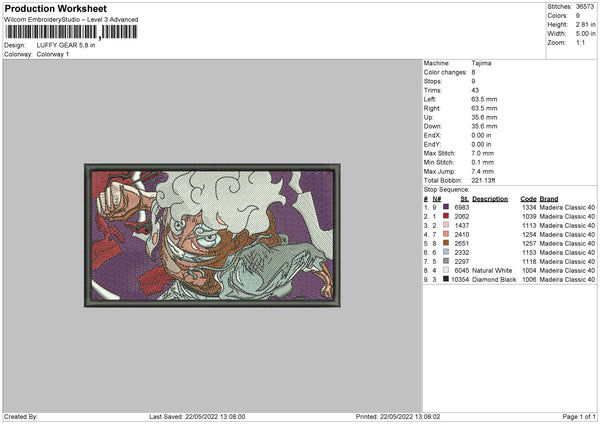Click the Page 1 of 1 indicator

(579, 416)
